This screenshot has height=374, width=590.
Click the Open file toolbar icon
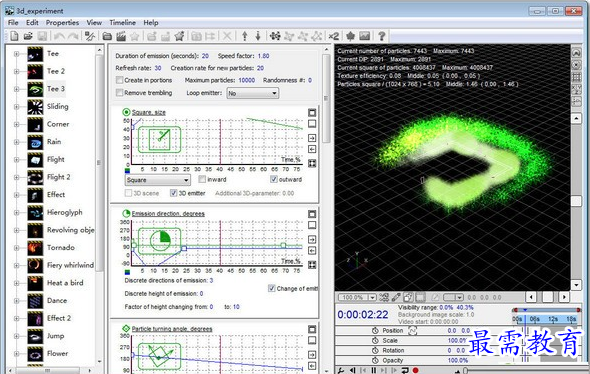click(x=28, y=36)
